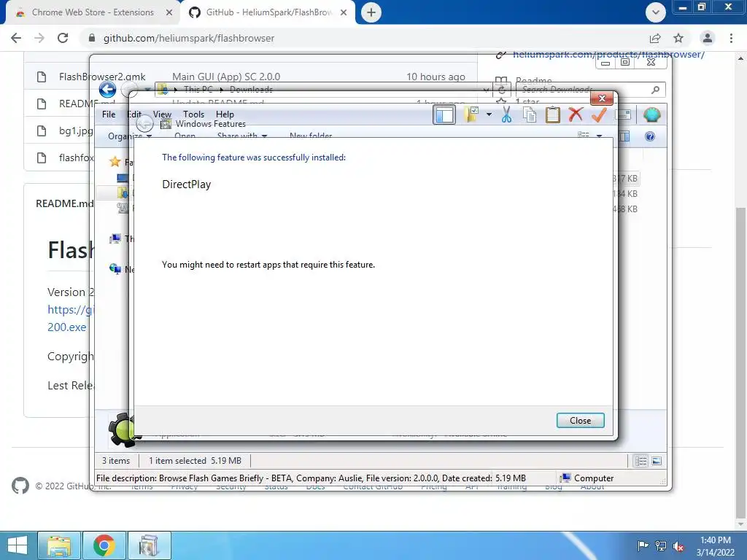
Task: Click the GitHub logo in the page footer
Action: point(20,486)
